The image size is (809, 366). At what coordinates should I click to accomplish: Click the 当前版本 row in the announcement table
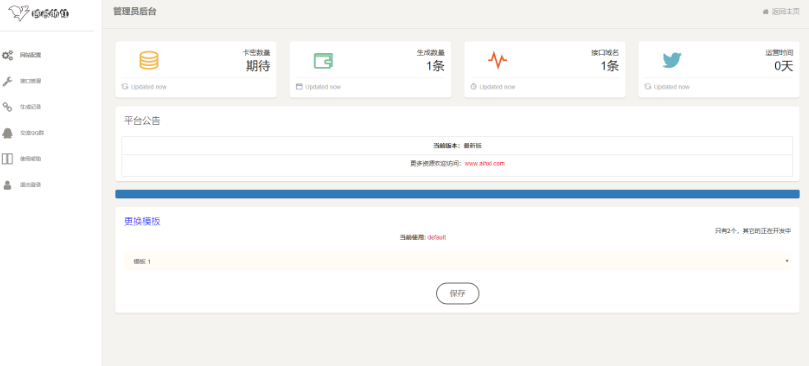[457, 146]
